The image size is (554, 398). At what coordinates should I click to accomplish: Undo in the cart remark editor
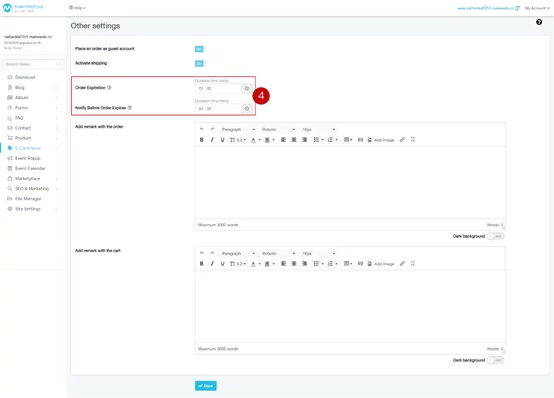(202, 253)
